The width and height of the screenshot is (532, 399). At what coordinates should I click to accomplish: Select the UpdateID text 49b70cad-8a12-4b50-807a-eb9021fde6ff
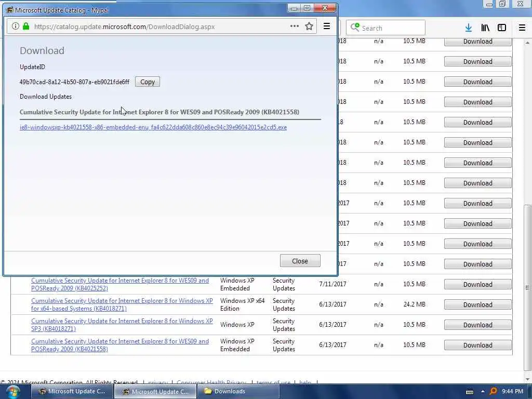[x=74, y=82]
